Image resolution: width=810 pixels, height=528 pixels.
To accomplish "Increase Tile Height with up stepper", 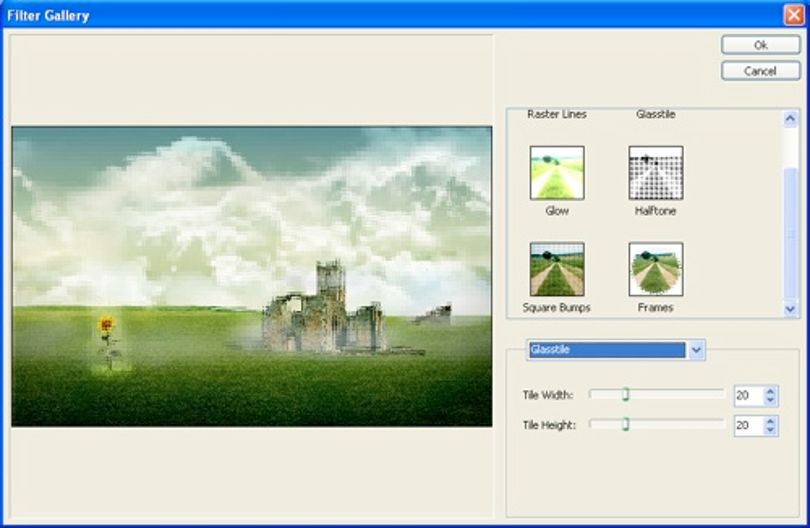I will coord(771,421).
